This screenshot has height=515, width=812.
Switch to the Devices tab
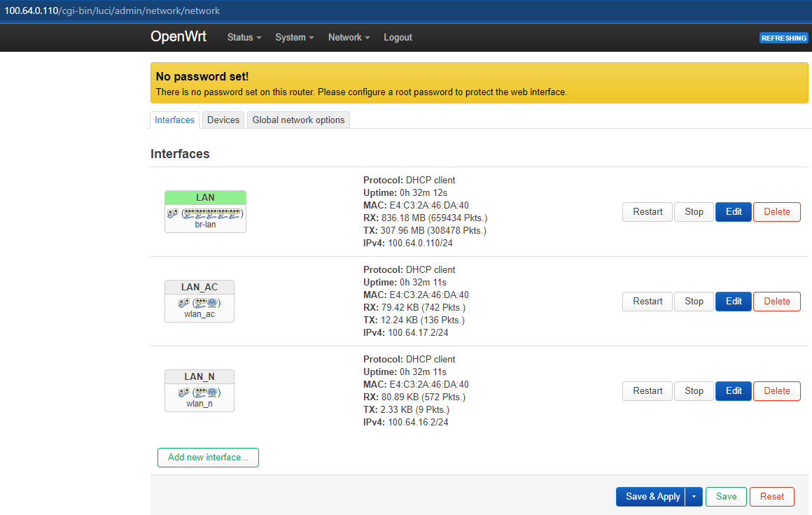[x=223, y=120]
